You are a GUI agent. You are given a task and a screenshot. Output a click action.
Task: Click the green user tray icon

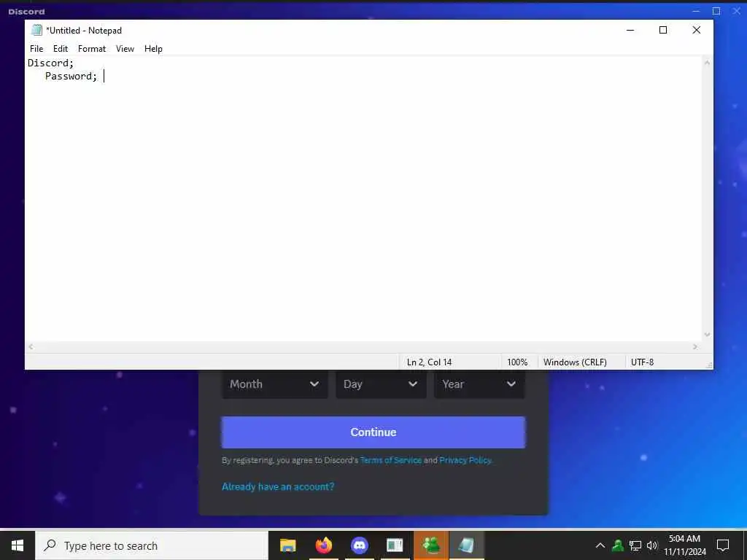coord(618,545)
